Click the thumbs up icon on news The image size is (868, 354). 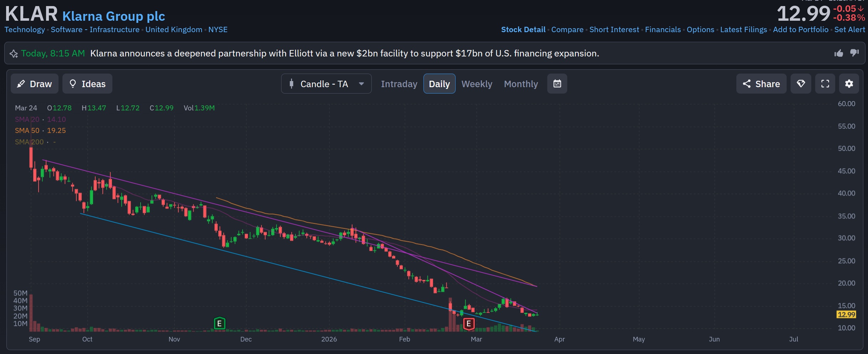pos(839,53)
